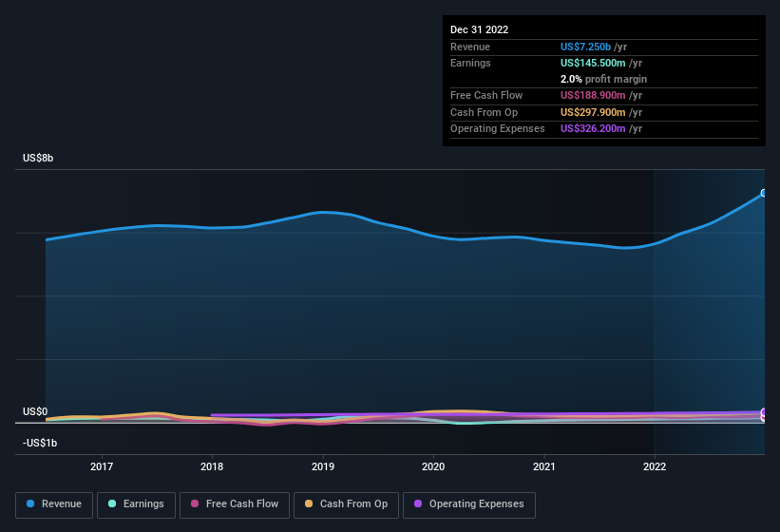Click the US$188.900m free cash flow value
780x532 pixels.
pyautogui.click(x=593, y=95)
